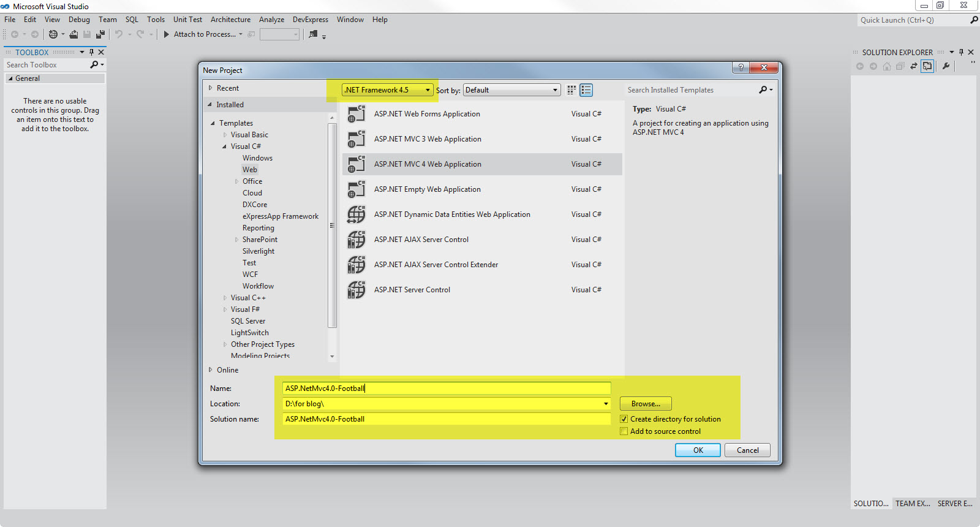Select LightSwitch in the templates tree
The width and height of the screenshot is (980, 527).
250,333
